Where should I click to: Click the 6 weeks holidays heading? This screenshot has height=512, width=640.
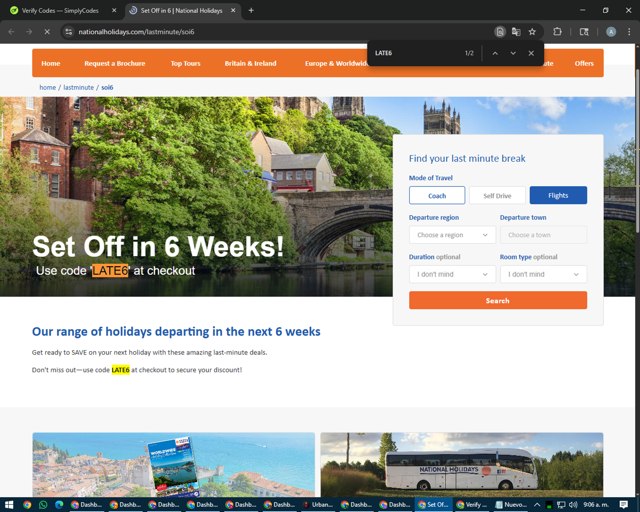click(x=176, y=332)
